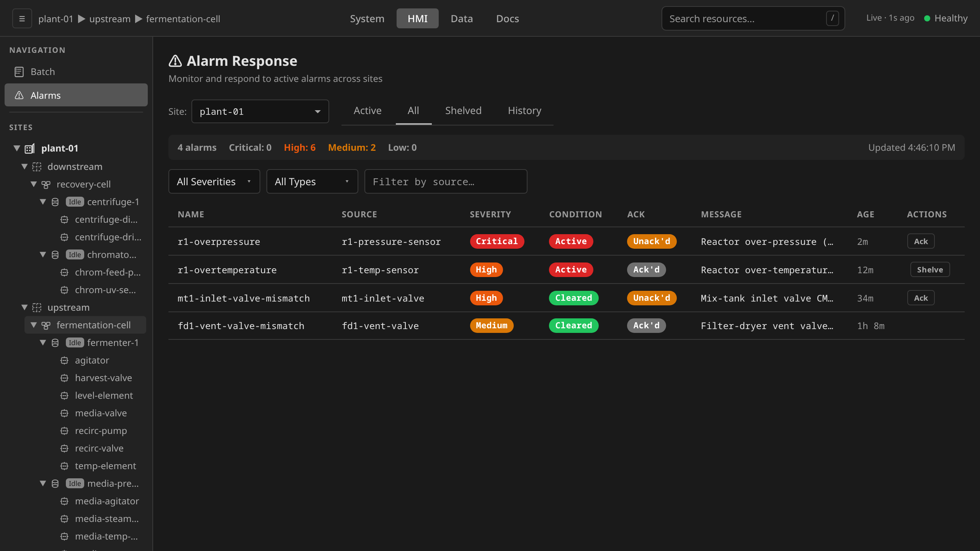Click the Age column header
Image resolution: width=980 pixels, height=551 pixels.
point(865,214)
